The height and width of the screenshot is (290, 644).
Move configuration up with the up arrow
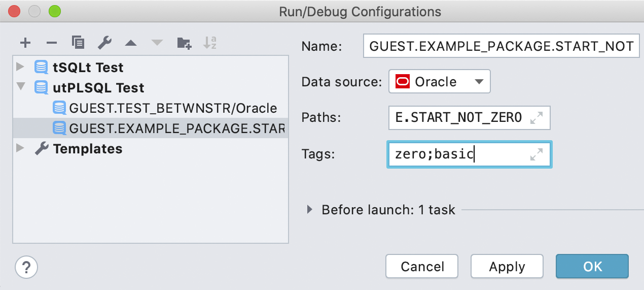tap(131, 43)
